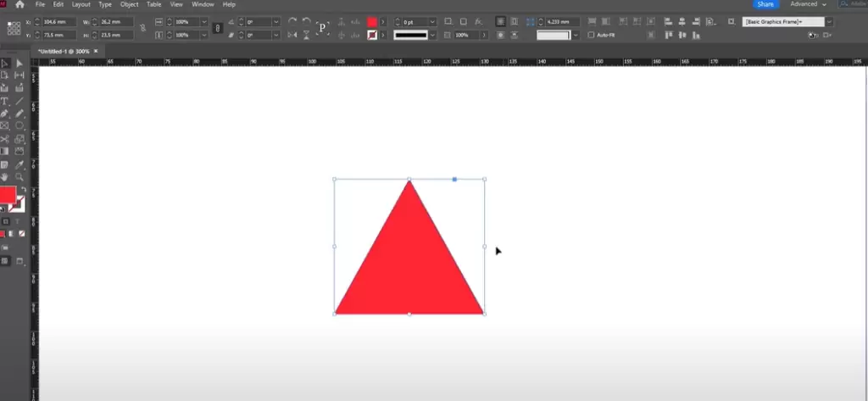Toggle constrain proportions link for scaling
868x401 pixels.
pos(218,28)
